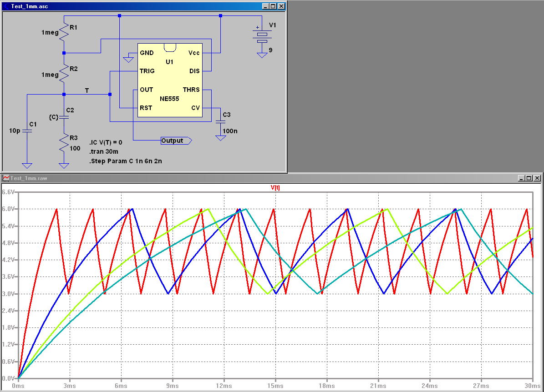Click the '15ms' time axis label

tap(275, 386)
